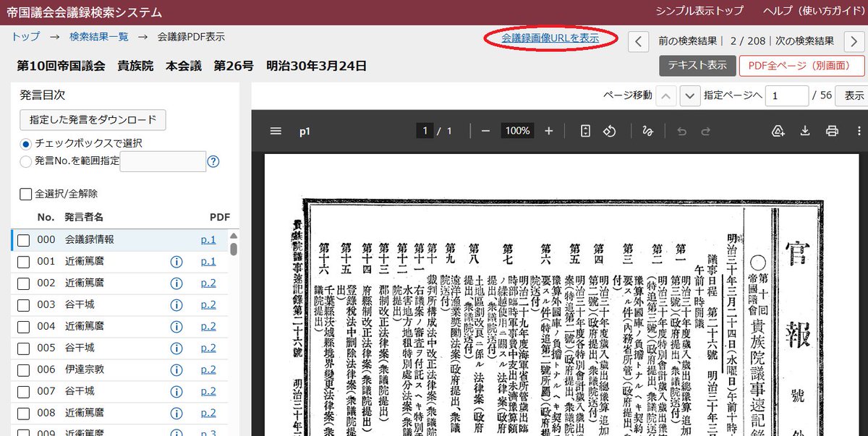Click the テキスト表示 button

click(x=697, y=65)
